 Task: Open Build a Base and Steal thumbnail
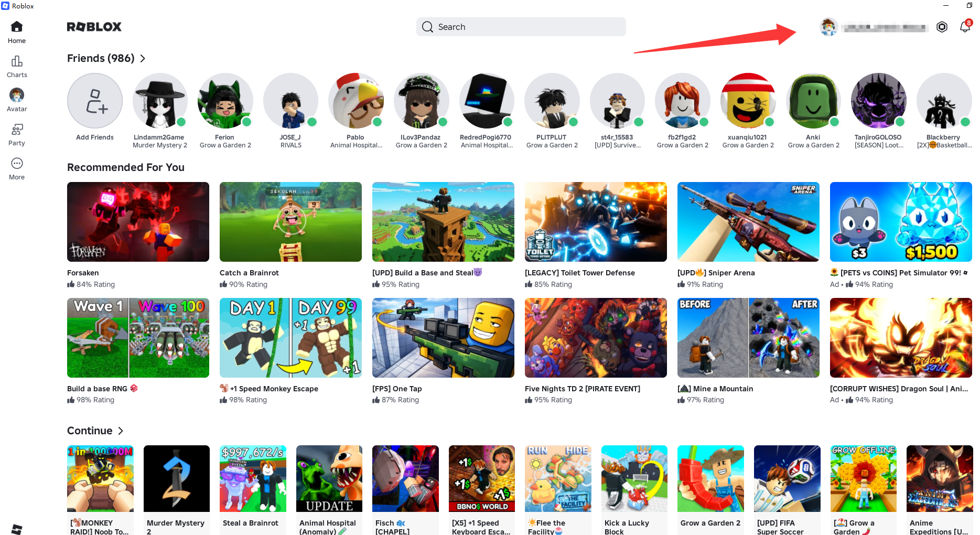(x=443, y=222)
